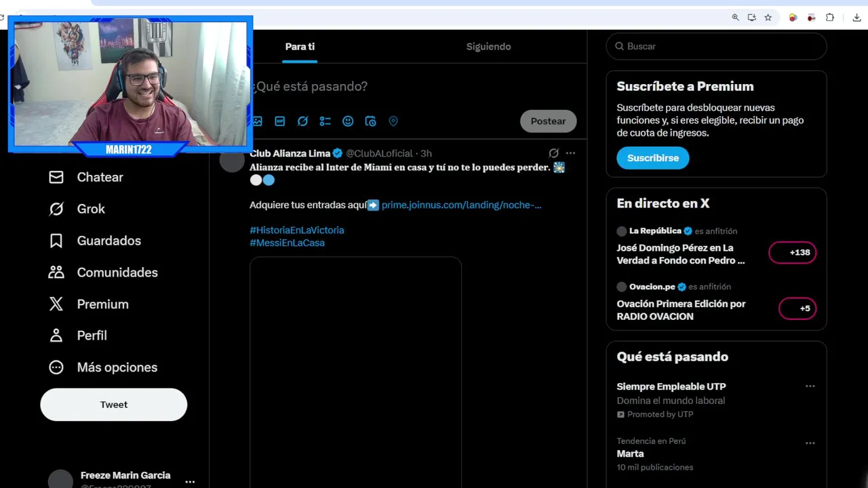Click the Buscar search field
868x488 pixels.
(716, 46)
